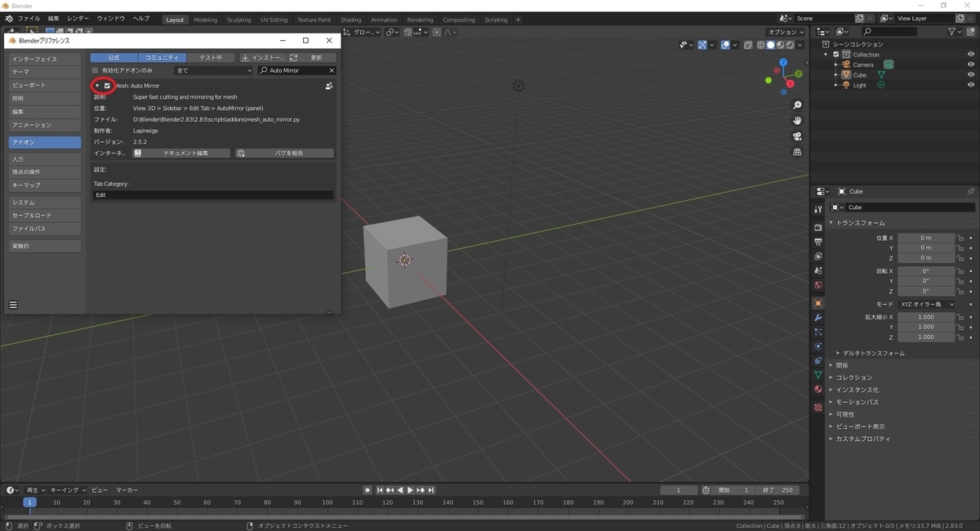
Task: Hide the Camera with its eye icon
Action: point(971,65)
